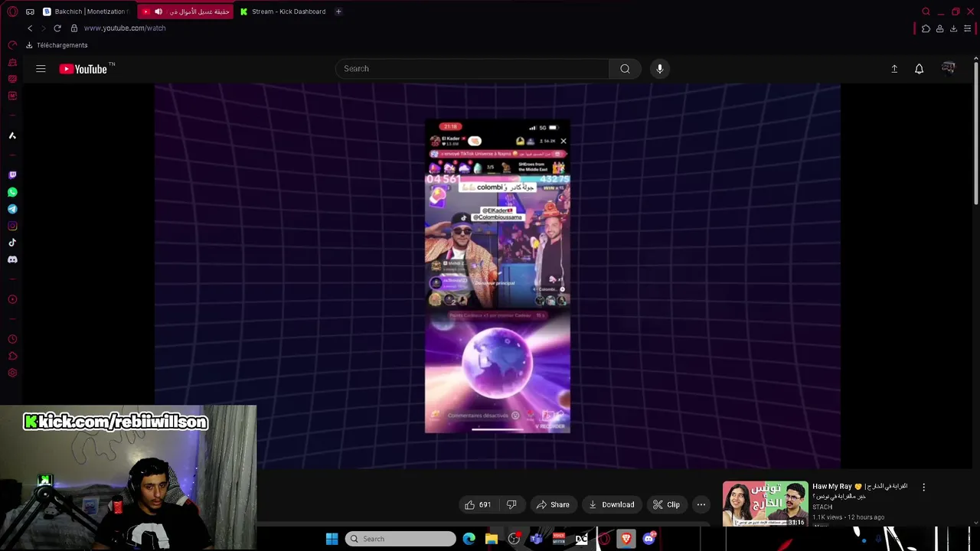Open Brave browser from taskbar
The height and width of the screenshot is (551, 980).
click(626, 539)
